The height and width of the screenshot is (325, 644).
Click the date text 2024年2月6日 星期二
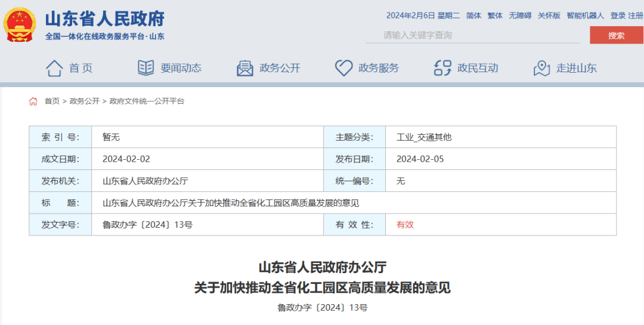(423, 16)
